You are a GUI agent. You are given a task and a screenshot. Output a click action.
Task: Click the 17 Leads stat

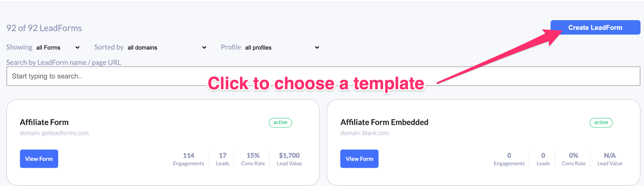[x=223, y=159]
